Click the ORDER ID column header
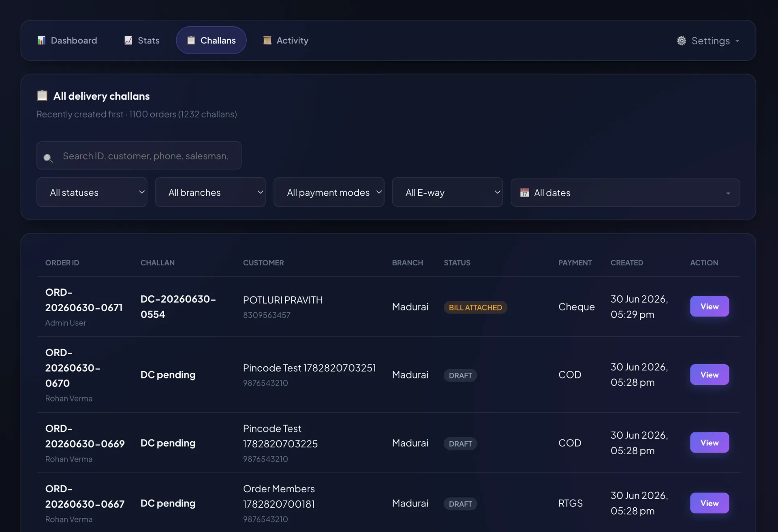This screenshot has height=532, width=778. click(x=62, y=263)
